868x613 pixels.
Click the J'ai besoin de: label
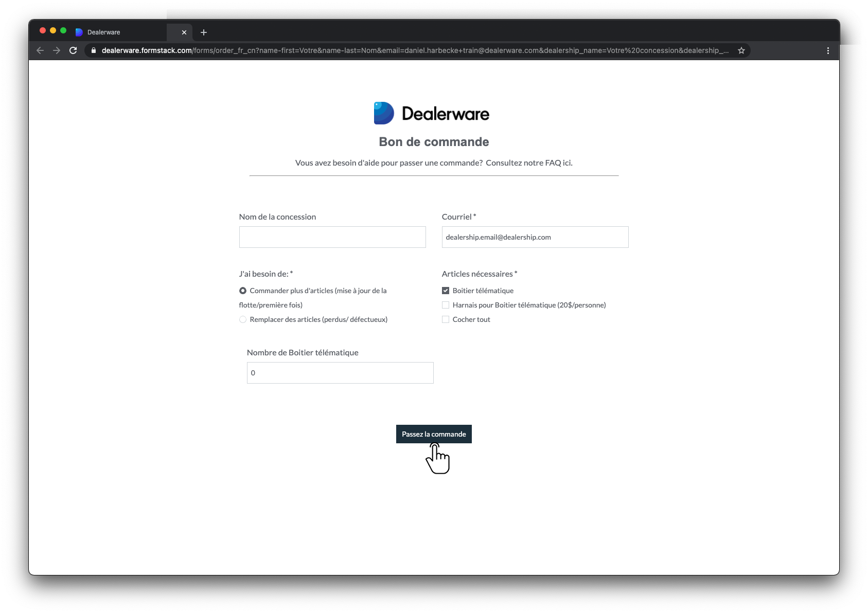[x=266, y=274]
